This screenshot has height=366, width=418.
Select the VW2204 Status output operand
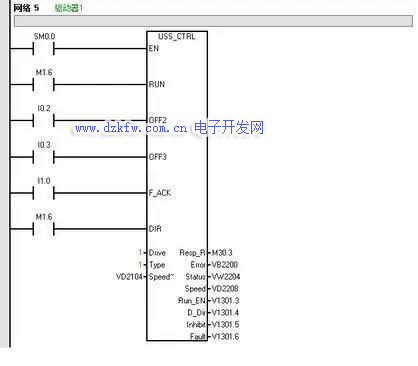pos(226,277)
